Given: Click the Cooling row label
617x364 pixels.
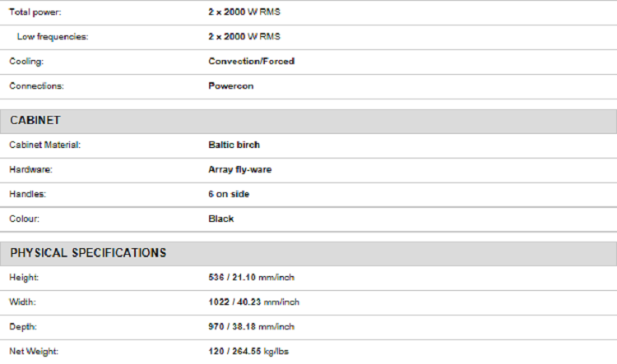Looking at the screenshot, I should [x=26, y=62].
